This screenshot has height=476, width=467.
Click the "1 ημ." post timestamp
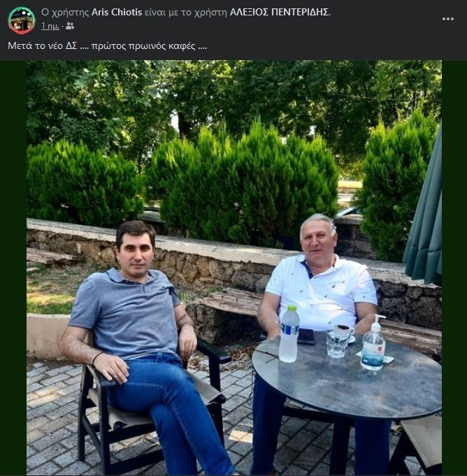click(50, 26)
